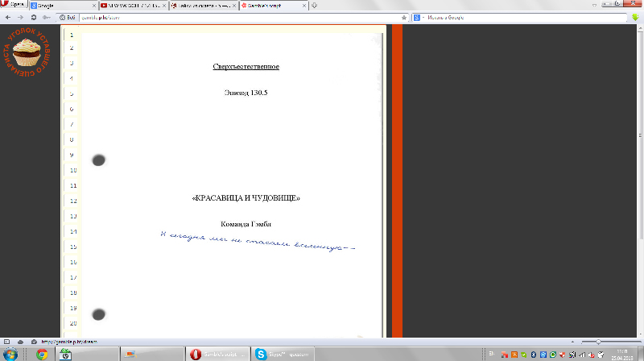Open downloads with the green arrow
This screenshot has width=644, height=361.
click(635, 17)
